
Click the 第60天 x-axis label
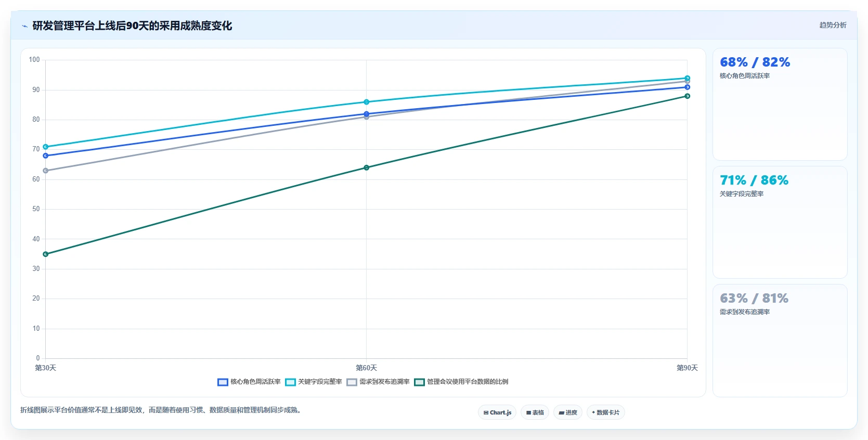pos(367,368)
